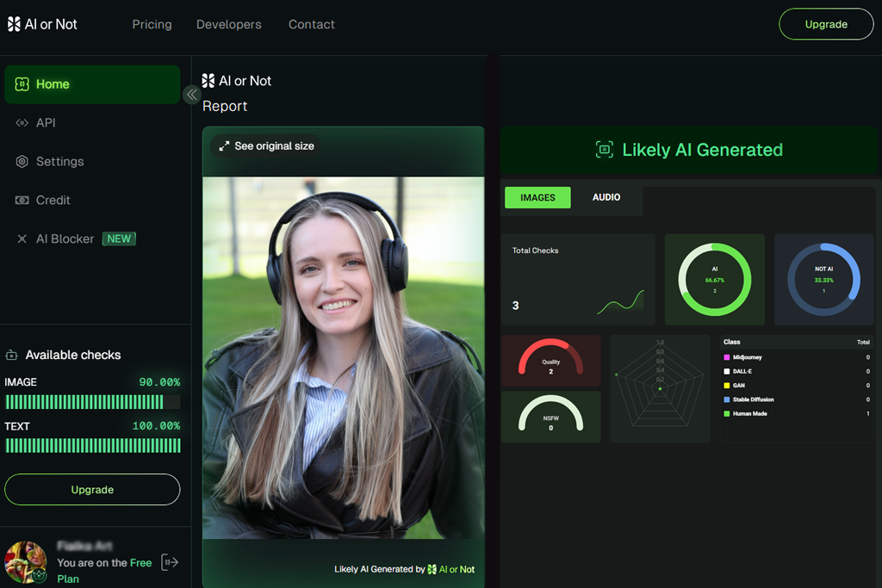Click the Stable Diffusion class label
Screen dimensions: 882x588
tap(753, 399)
